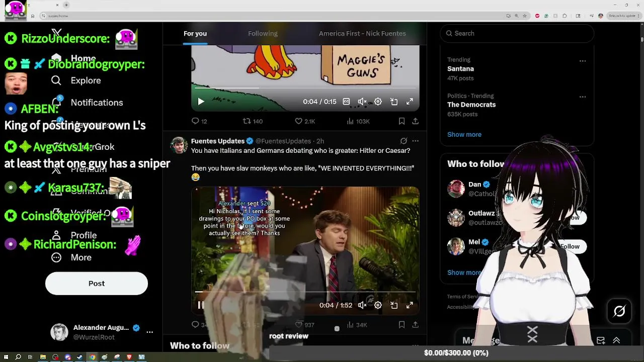Open America First - Nick Fuentes tab
644x362 pixels.
362,34
